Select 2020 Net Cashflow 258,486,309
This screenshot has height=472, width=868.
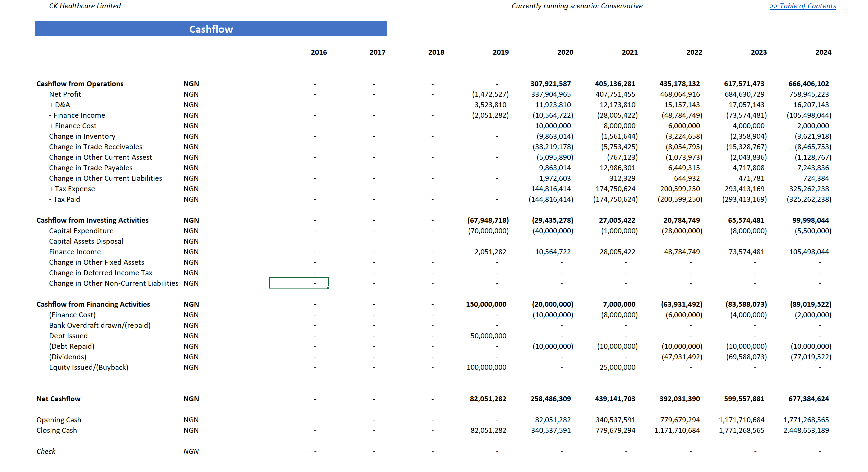click(x=551, y=398)
